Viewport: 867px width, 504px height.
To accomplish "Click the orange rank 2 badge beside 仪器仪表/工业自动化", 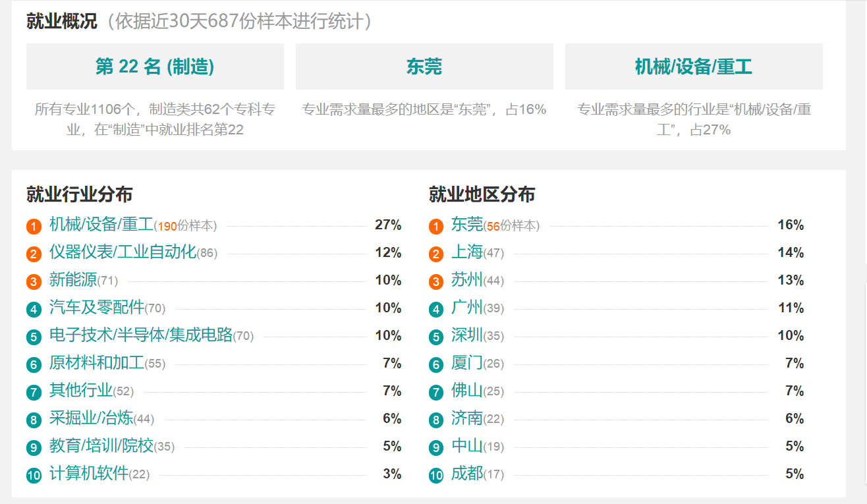I will point(34,254).
